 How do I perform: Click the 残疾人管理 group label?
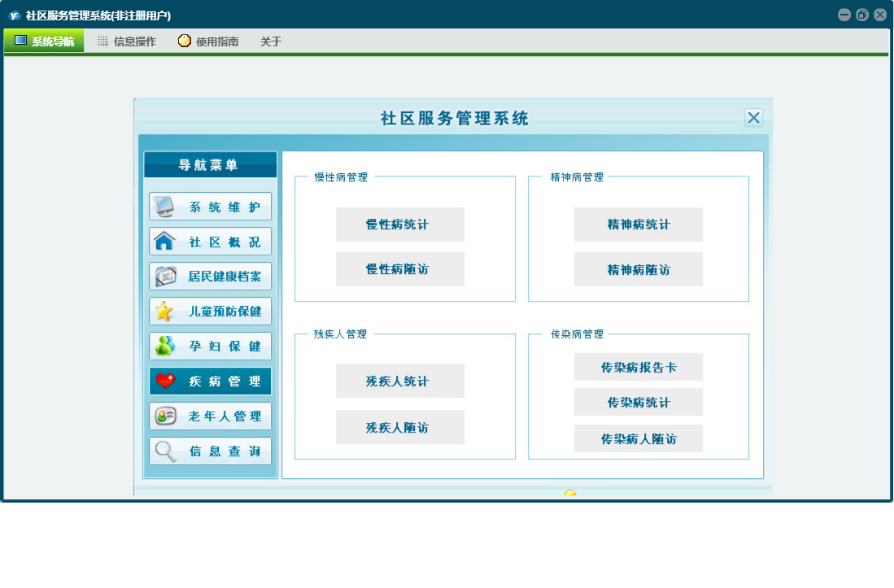click(340, 334)
